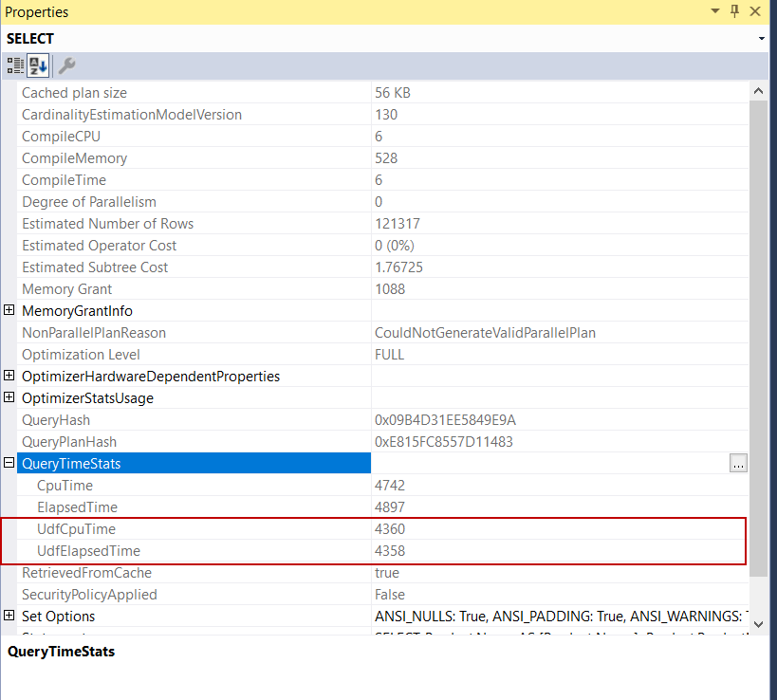Click the CompileMemory value 528
Image resolution: width=777 pixels, height=700 pixels.
coord(386,158)
